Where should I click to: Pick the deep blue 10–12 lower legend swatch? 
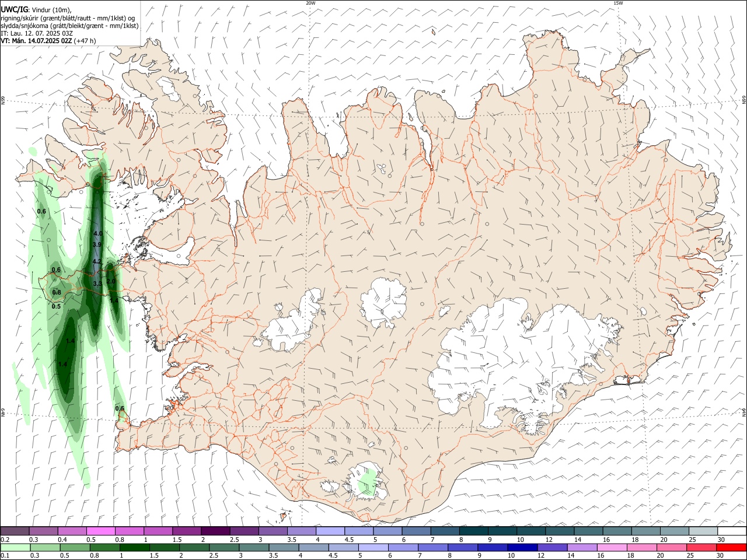(x=522, y=547)
